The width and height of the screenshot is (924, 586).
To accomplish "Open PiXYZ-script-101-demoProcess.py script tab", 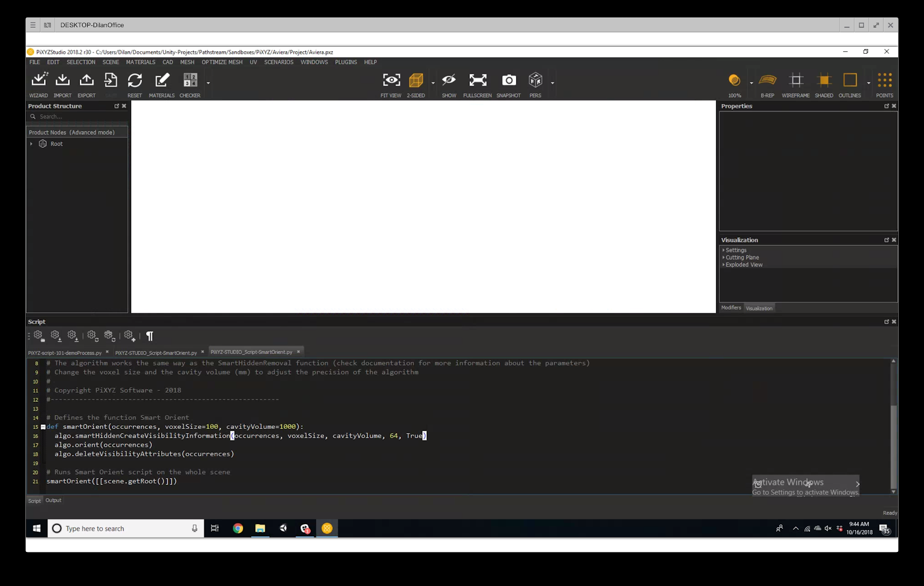I will 65,353.
